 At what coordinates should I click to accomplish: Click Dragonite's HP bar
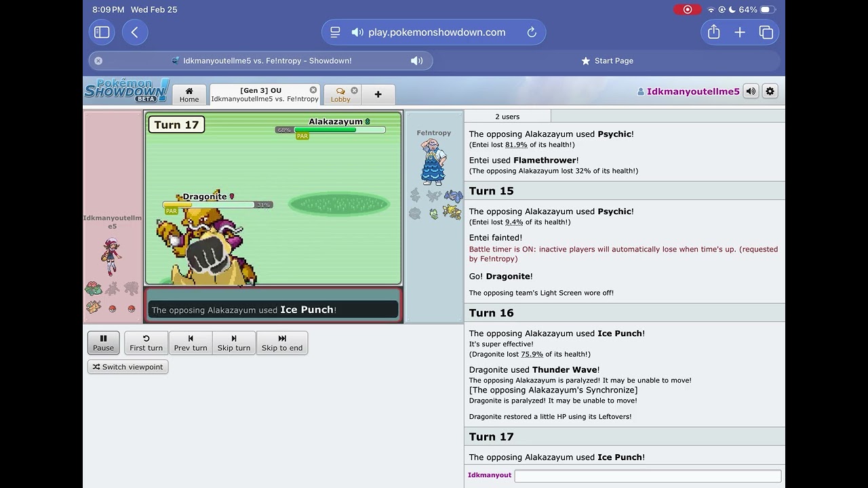click(209, 205)
